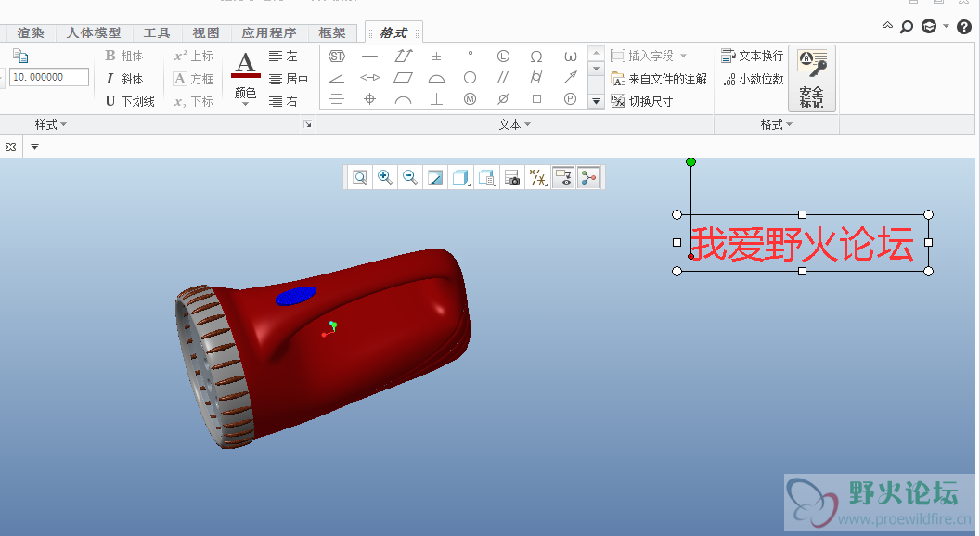Insert the circularity circle symbol

pos(470,78)
